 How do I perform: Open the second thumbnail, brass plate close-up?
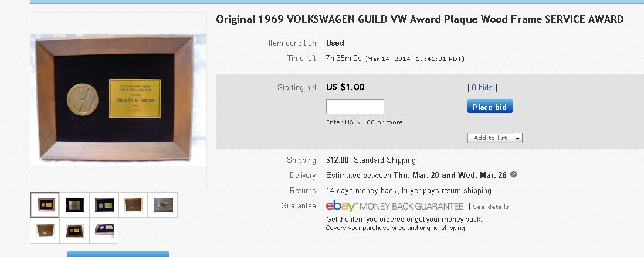pyautogui.click(x=74, y=205)
